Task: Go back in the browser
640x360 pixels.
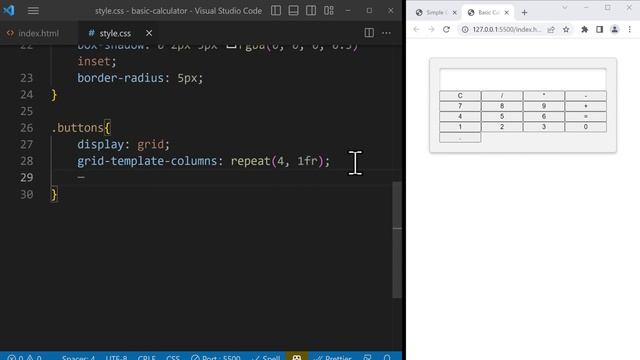Action: click(x=416, y=29)
